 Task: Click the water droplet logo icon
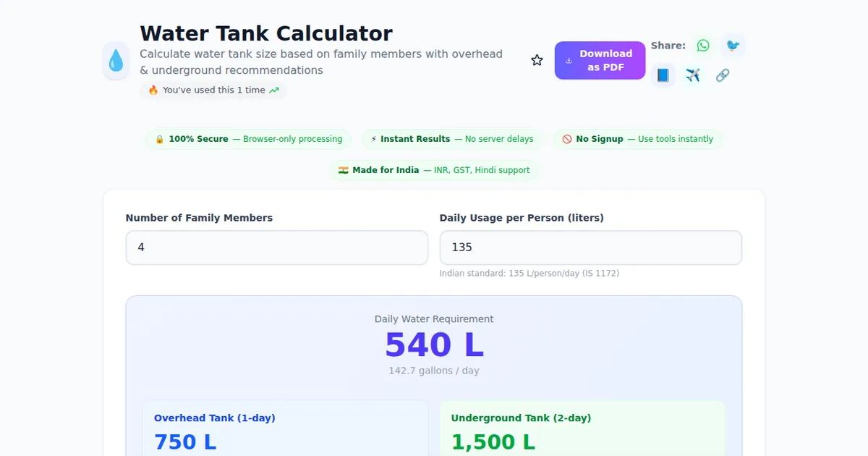tap(116, 61)
